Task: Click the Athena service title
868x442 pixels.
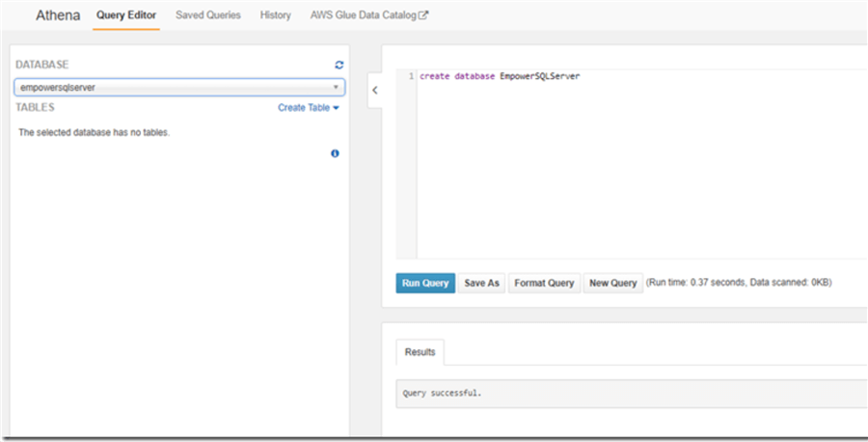Action: pos(58,15)
